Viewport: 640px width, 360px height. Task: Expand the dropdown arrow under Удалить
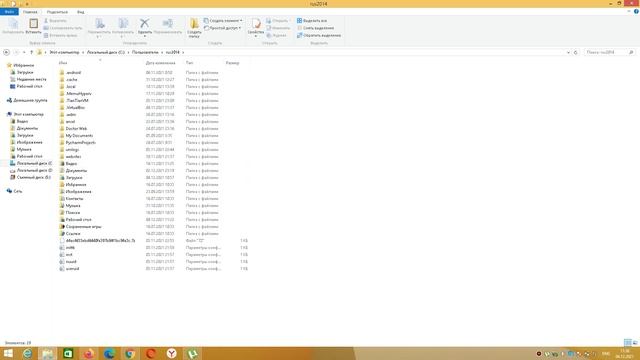pyautogui.click(x=144, y=36)
